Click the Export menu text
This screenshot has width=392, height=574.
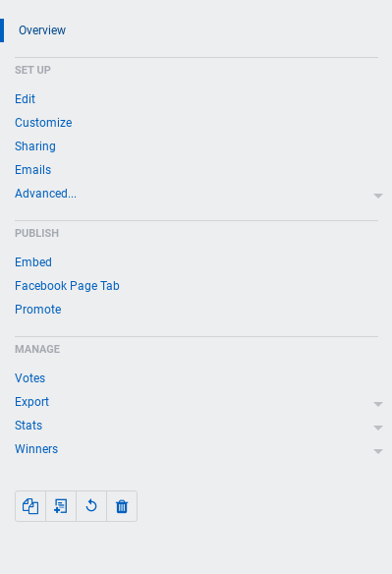31,402
